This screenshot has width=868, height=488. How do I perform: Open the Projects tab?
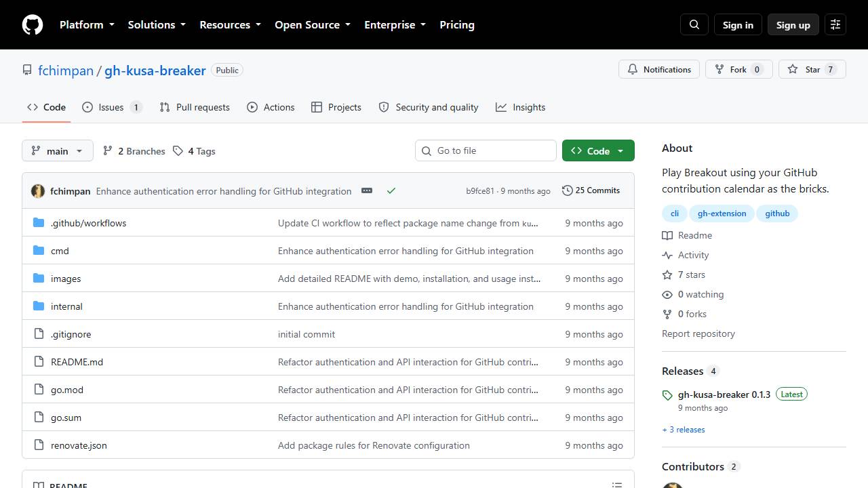click(x=336, y=107)
